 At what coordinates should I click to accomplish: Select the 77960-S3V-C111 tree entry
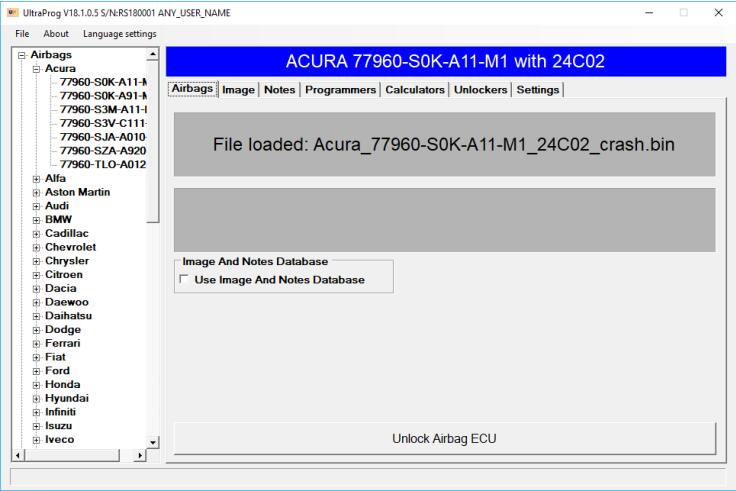click(103, 123)
